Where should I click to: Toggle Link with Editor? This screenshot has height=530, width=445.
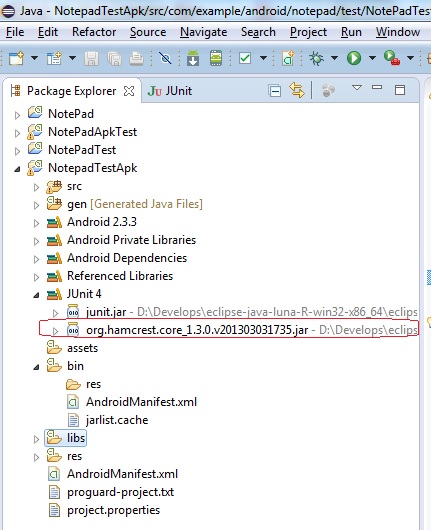[297, 90]
